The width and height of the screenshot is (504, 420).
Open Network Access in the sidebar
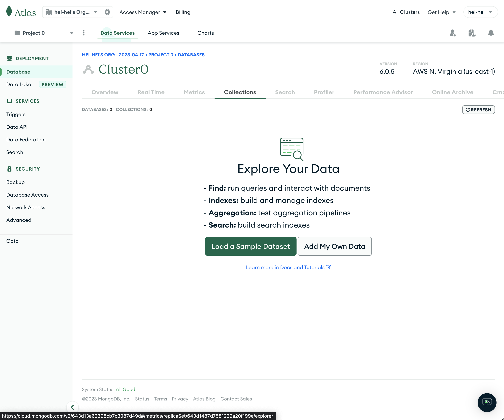point(26,207)
